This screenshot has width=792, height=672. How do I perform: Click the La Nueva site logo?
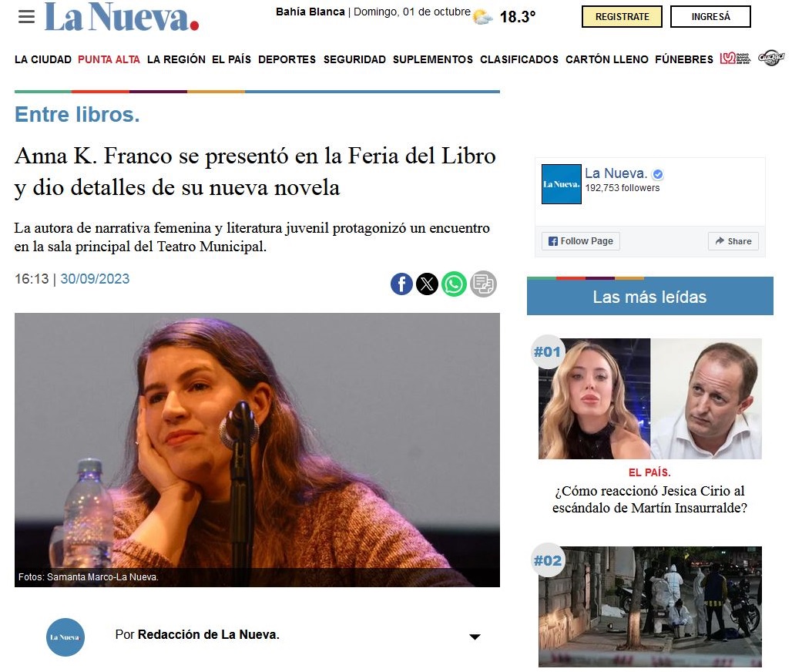pos(122,17)
